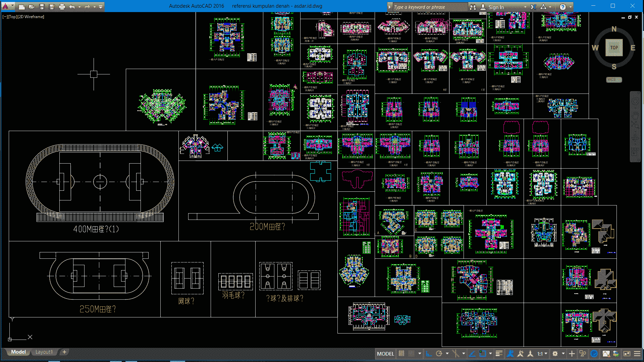Open the AutoCAD application menu
This screenshot has width=644, height=362.
(x=5, y=7)
